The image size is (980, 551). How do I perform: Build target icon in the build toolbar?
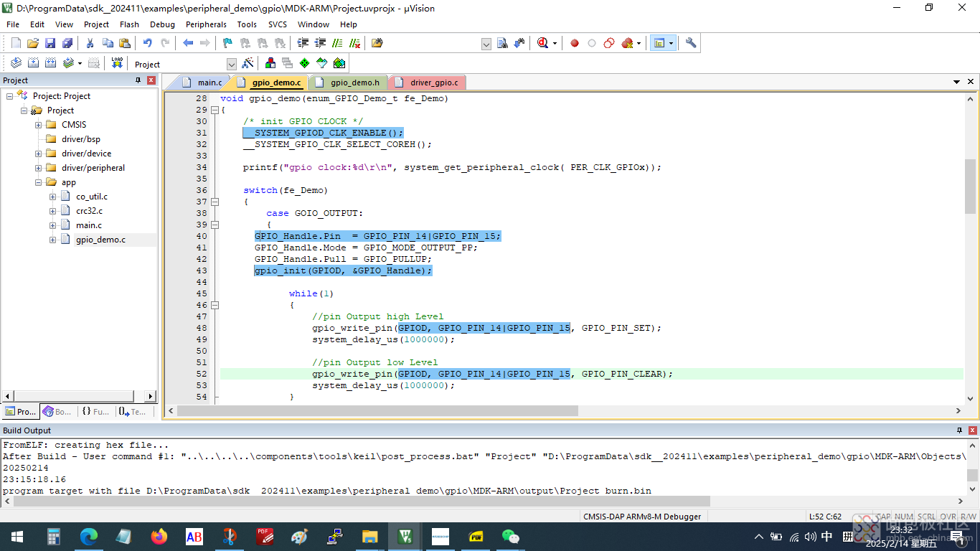33,63
